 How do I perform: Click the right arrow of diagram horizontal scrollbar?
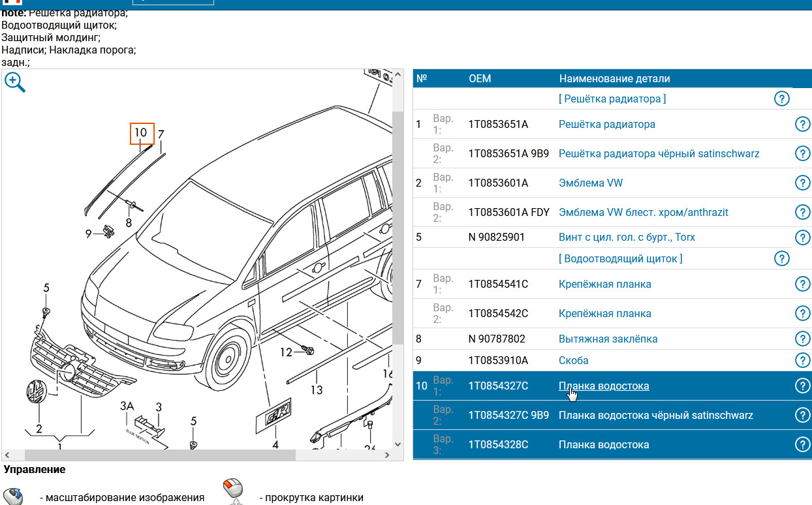(x=388, y=455)
